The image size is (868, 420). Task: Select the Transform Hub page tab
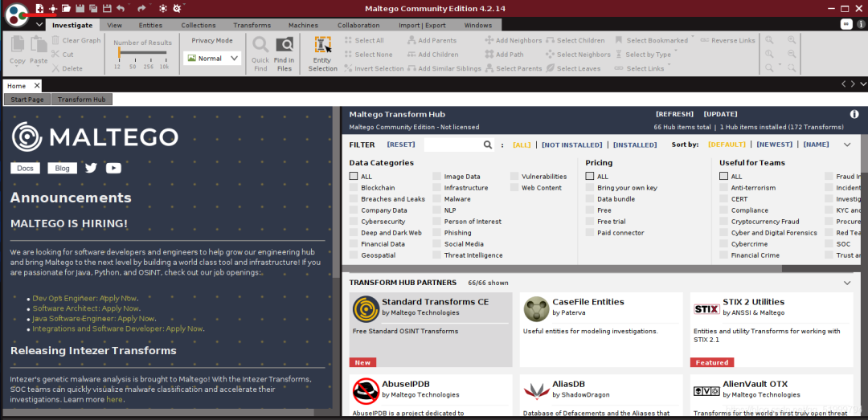click(81, 100)
